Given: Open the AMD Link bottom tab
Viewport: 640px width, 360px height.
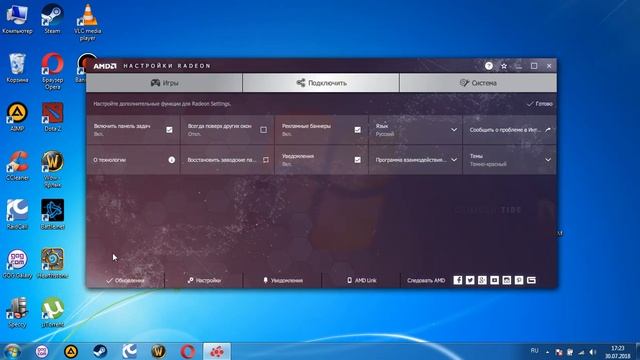Looking at the screenshot, I should tap(361, 280).
